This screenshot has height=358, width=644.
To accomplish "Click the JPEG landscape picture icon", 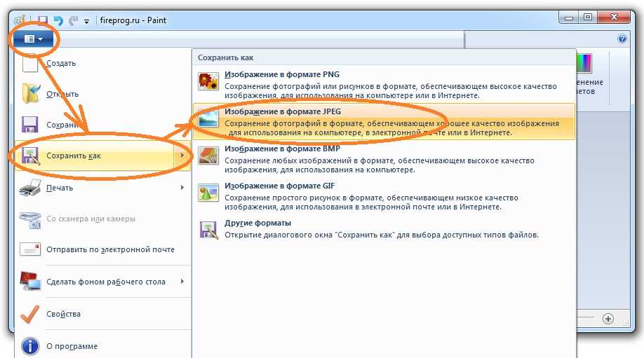I will point(208,118).
